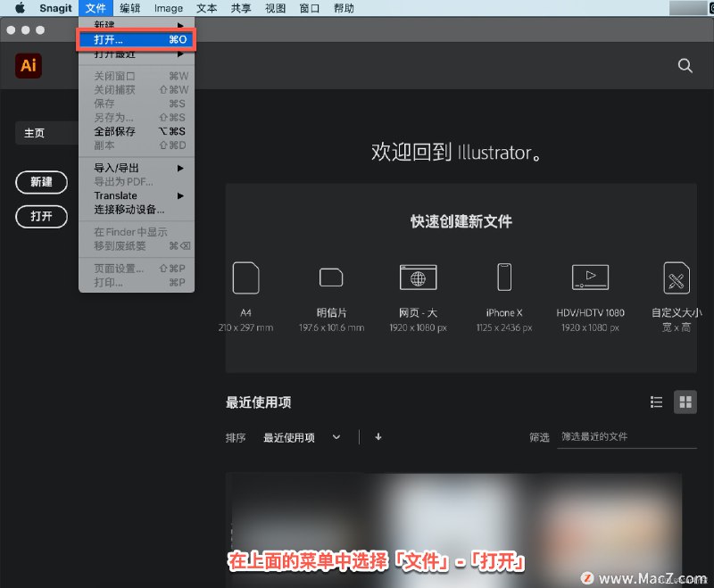Switch recent files to grid view

click(685, 402)
